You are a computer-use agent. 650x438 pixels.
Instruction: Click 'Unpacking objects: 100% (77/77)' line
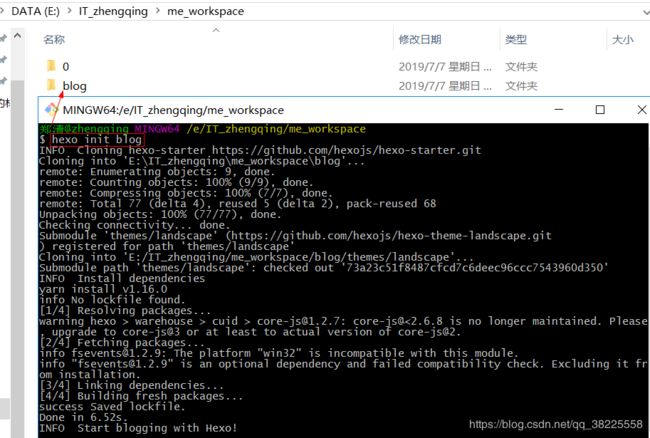click(160, 214)
